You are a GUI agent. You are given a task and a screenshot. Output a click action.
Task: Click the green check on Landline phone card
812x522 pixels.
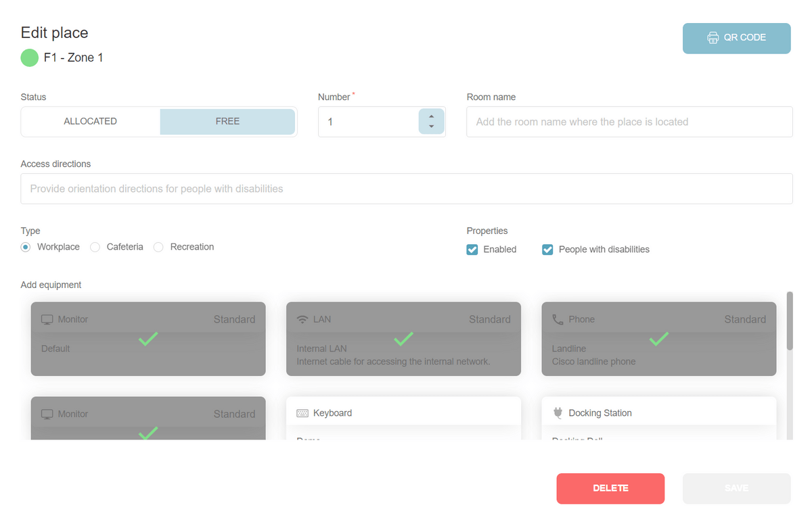(658, 338)
